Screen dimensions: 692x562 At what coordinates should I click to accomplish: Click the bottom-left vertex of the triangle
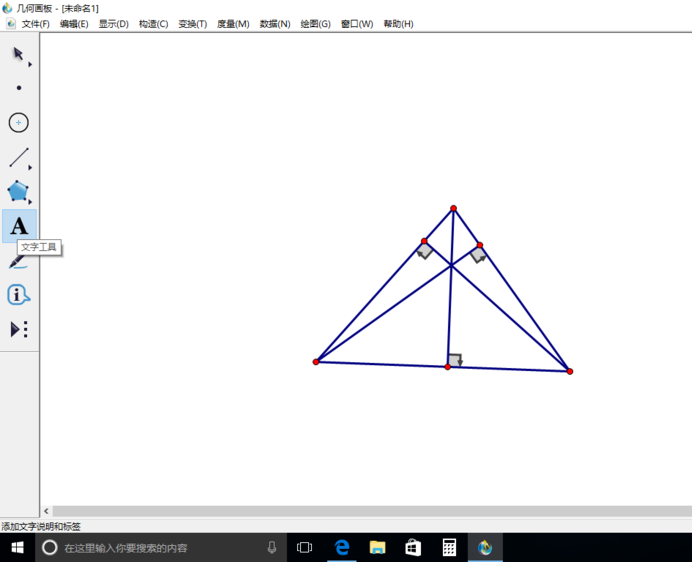click(316, 362)
